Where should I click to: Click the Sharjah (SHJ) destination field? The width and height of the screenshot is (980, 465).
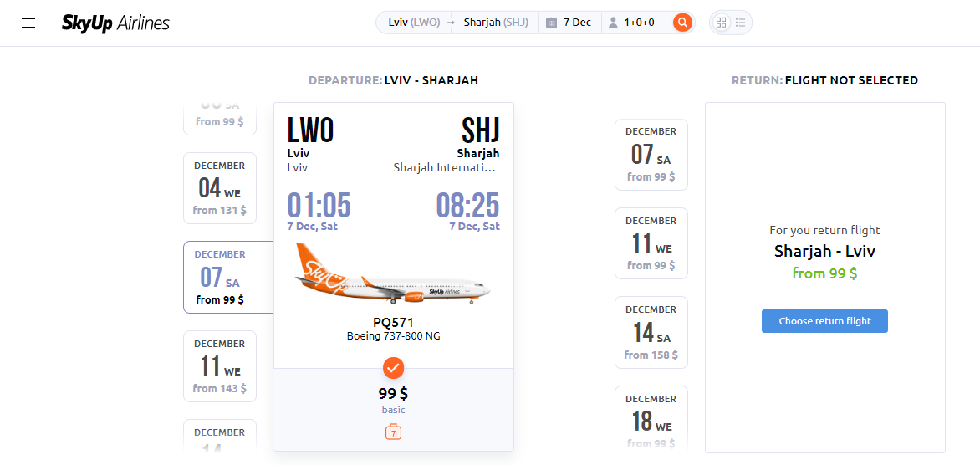pyautogui.click(x=496, y=23)
